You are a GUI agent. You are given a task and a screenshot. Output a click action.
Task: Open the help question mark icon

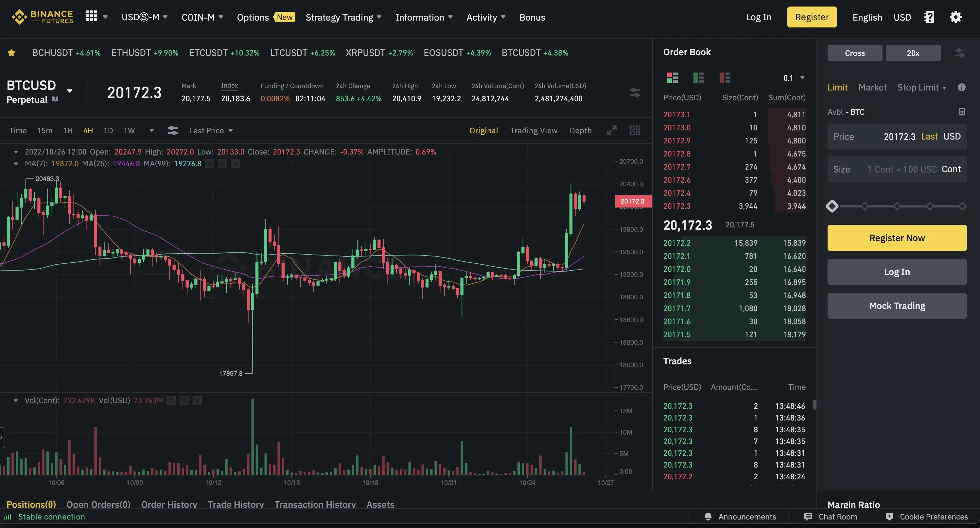(x=929, y=17)
